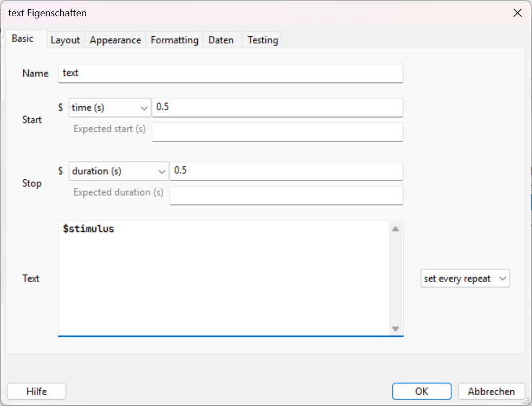Click the Text box scroll down arrow

[x=395, y=329]
